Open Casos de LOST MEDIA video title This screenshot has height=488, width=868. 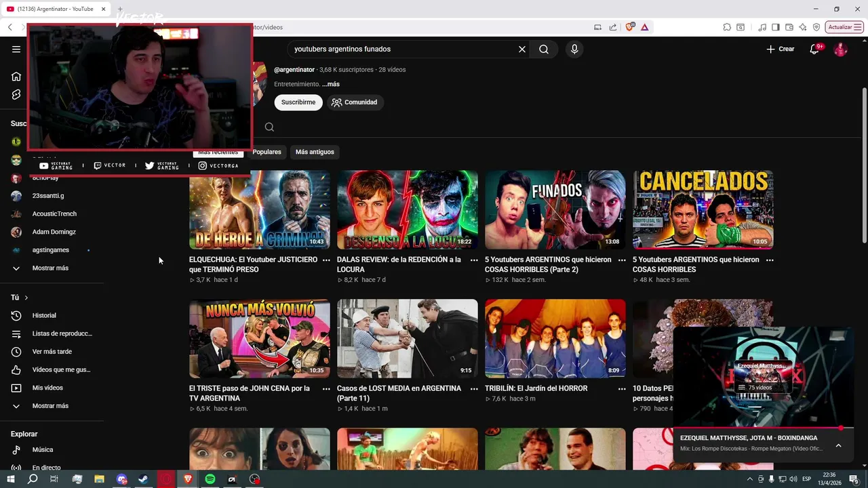(399, 393)
